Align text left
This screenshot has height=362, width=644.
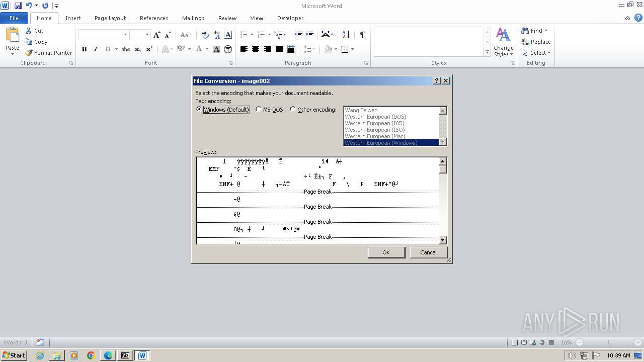point(244,49)
